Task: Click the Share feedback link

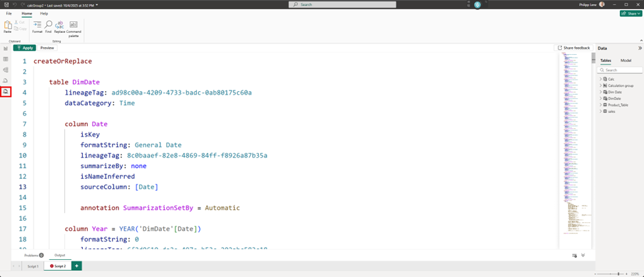Action: point(573,48)
